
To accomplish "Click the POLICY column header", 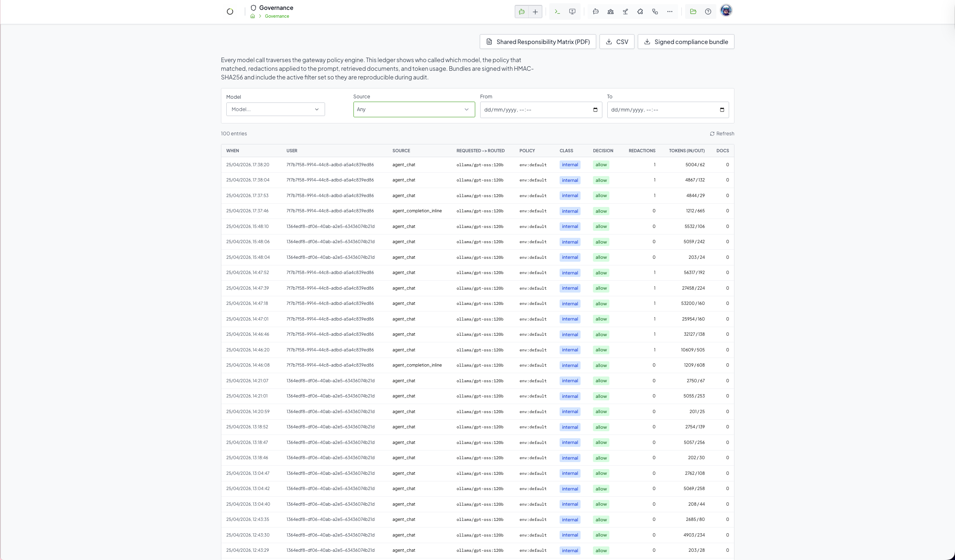I will click(527, 151).
